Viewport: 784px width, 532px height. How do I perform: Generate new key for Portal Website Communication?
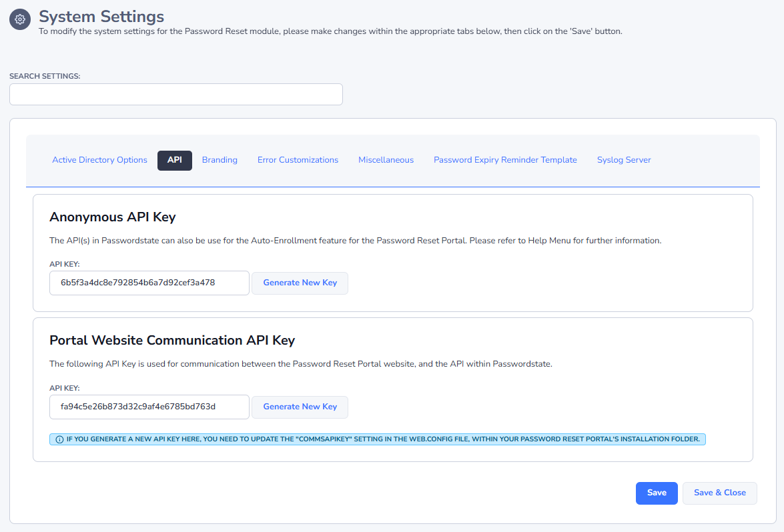[300, 407]
